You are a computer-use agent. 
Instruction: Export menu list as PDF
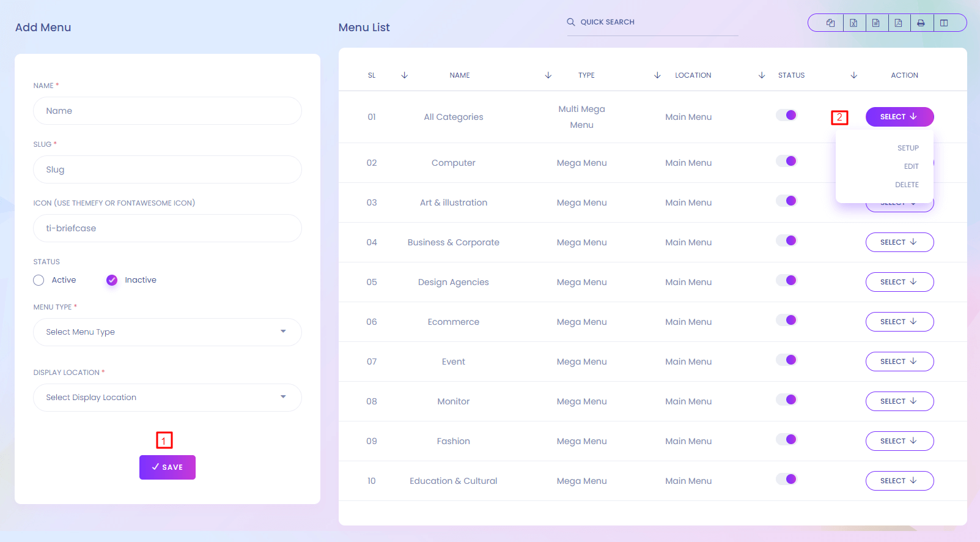(x=899, y=23)
